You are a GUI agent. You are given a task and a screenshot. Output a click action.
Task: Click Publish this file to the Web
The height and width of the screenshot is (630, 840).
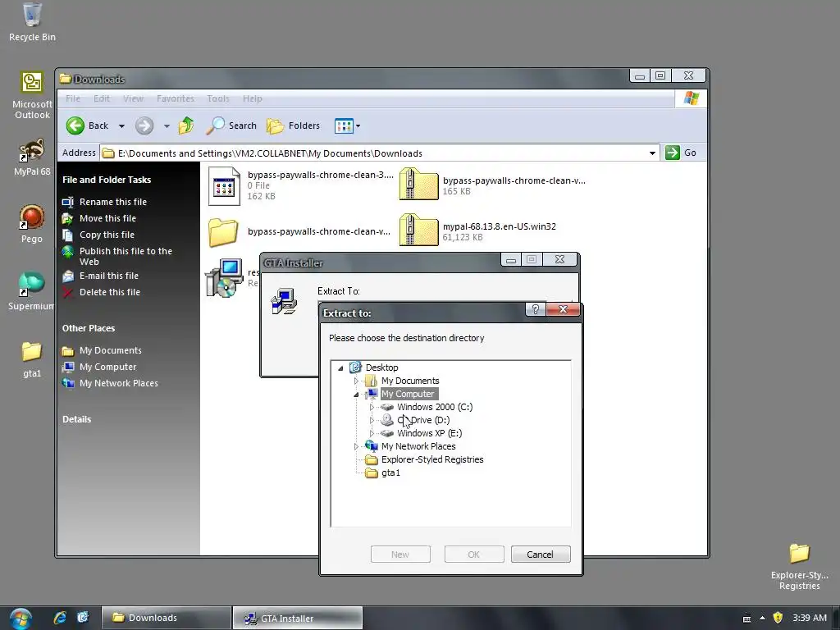(x=126, y=256)
